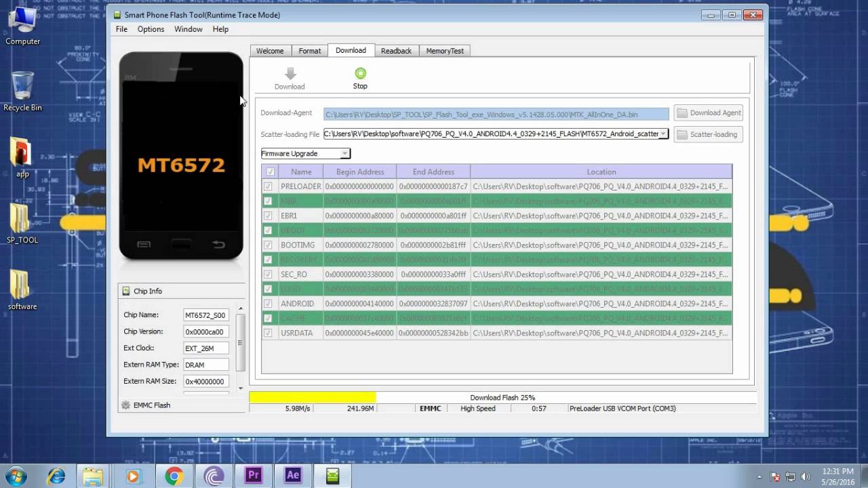Open the File menu

click(x=121, y=29)
